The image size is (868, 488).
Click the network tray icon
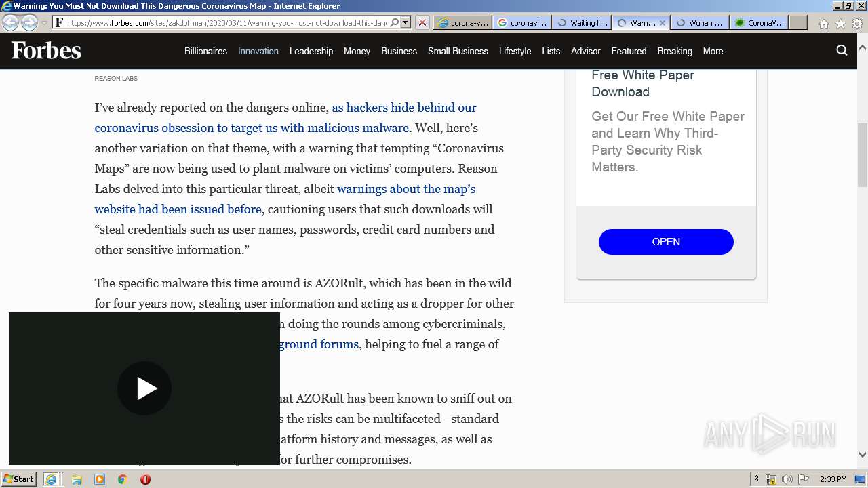771,479
